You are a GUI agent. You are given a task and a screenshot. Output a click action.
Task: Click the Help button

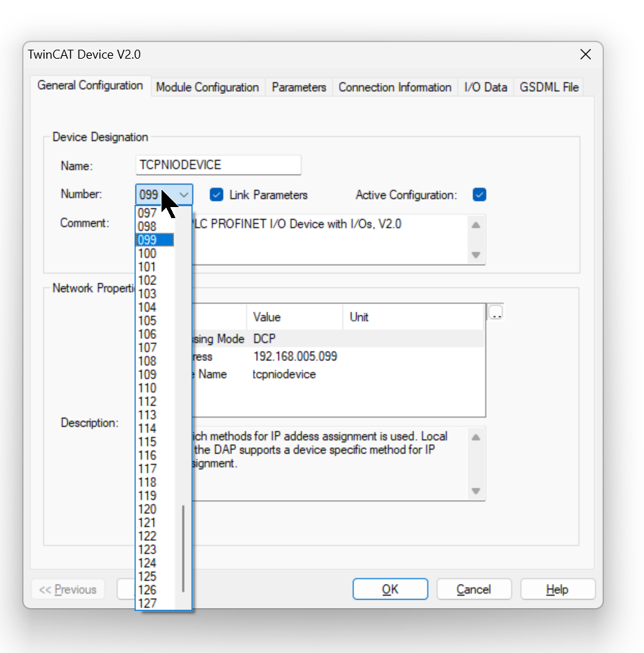557,589
